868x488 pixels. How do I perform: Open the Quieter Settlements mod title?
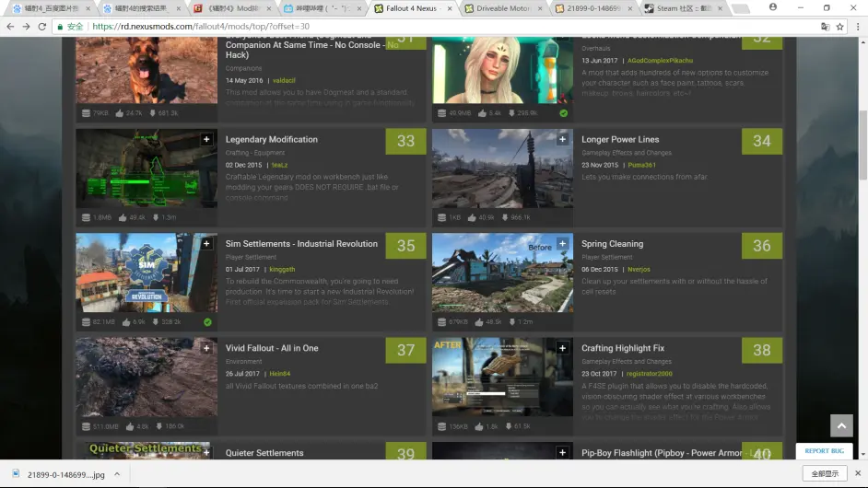pos(264,453)
